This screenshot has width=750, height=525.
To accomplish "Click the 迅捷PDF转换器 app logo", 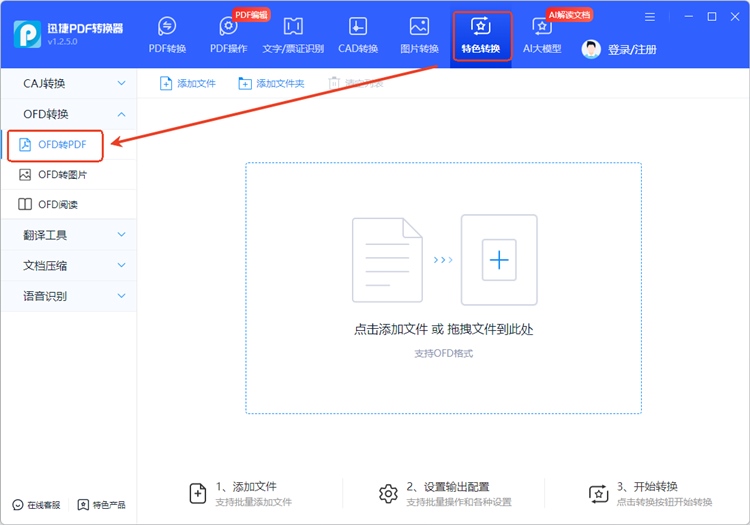I will point(27,34).
